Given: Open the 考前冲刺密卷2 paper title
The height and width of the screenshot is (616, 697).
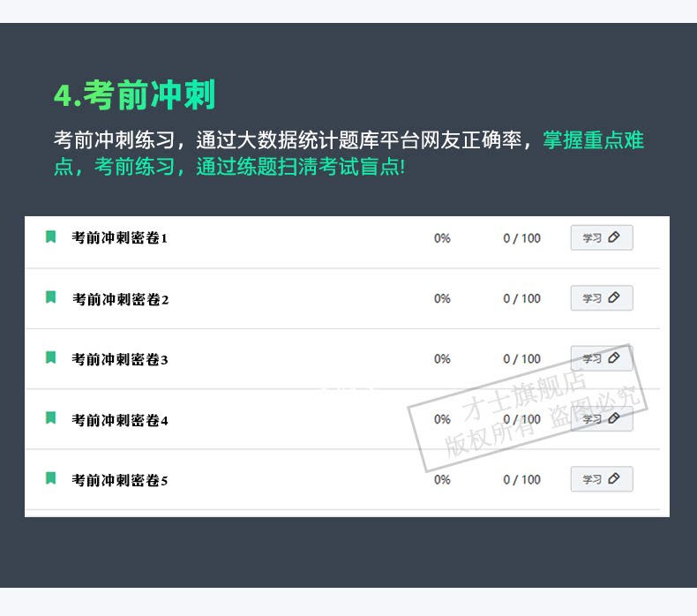Looking at the screenshot, I should tap(120, 299).
